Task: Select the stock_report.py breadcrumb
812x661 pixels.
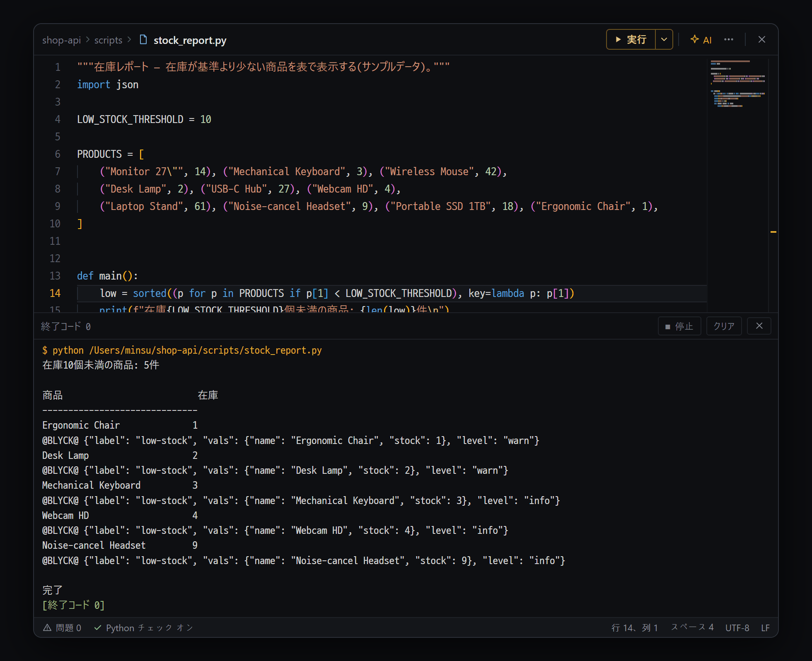Action: [x=190, y=40]
